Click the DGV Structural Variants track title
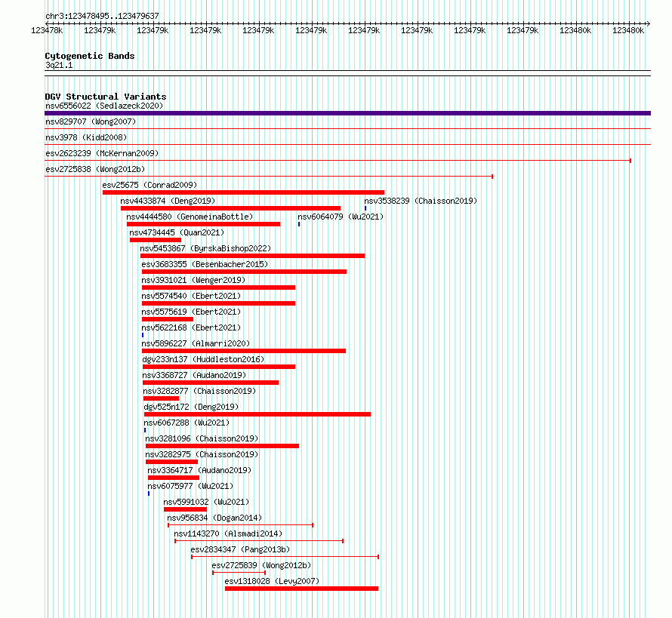The image size is (672, 618). [106, 97]
